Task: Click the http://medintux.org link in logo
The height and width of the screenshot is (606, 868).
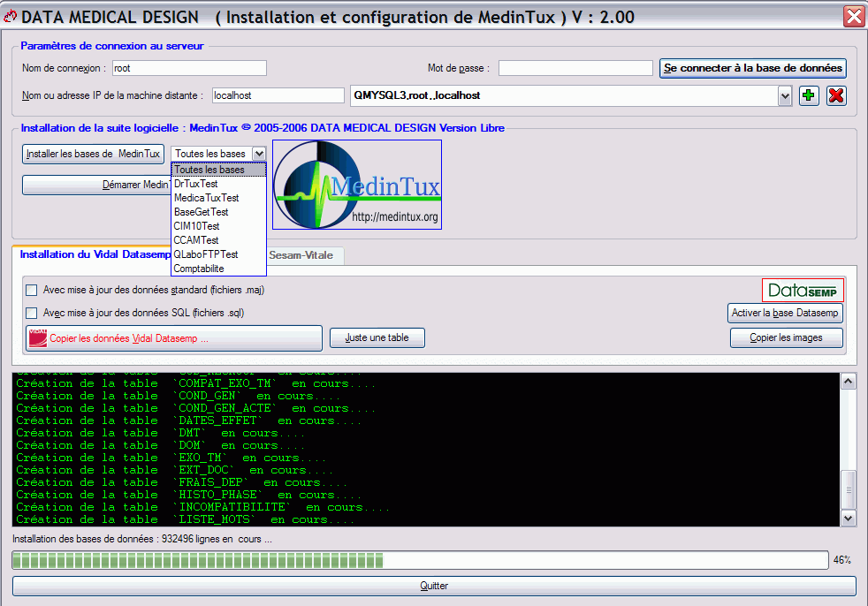Action: point(395,216)
